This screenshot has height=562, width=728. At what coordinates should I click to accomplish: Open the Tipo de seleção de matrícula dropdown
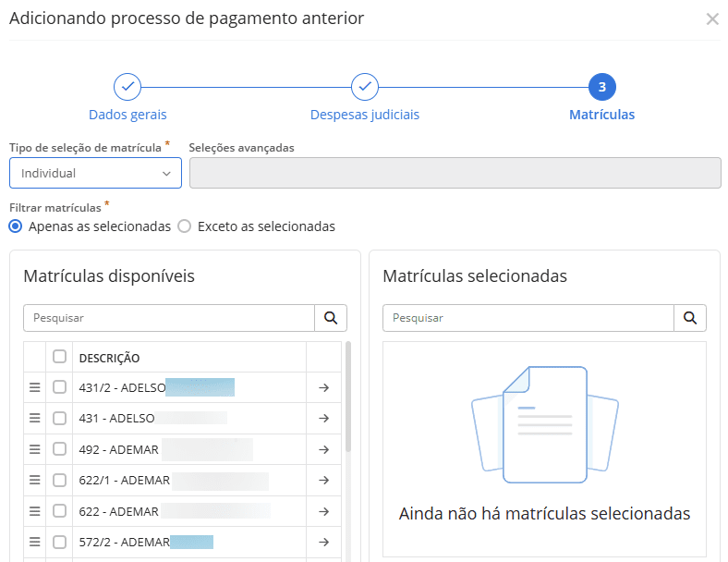(95, 173)
